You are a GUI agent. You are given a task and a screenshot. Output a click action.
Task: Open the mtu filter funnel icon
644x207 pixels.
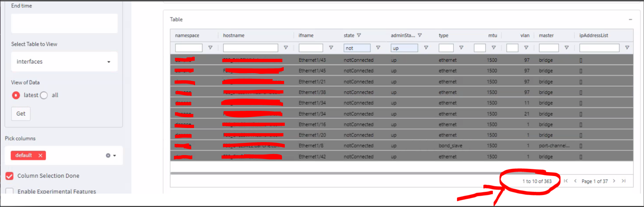tap(493, 48)
